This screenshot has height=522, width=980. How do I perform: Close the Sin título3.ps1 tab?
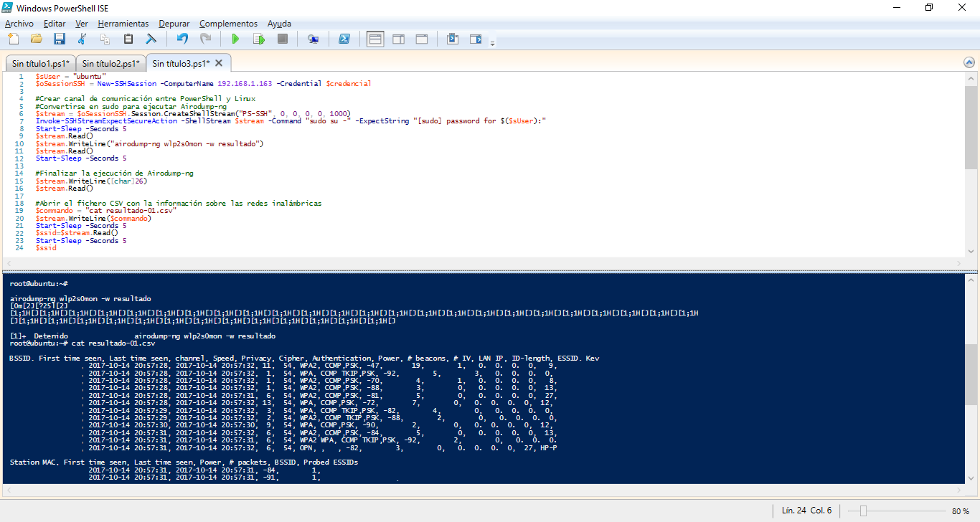pos(220,63)
